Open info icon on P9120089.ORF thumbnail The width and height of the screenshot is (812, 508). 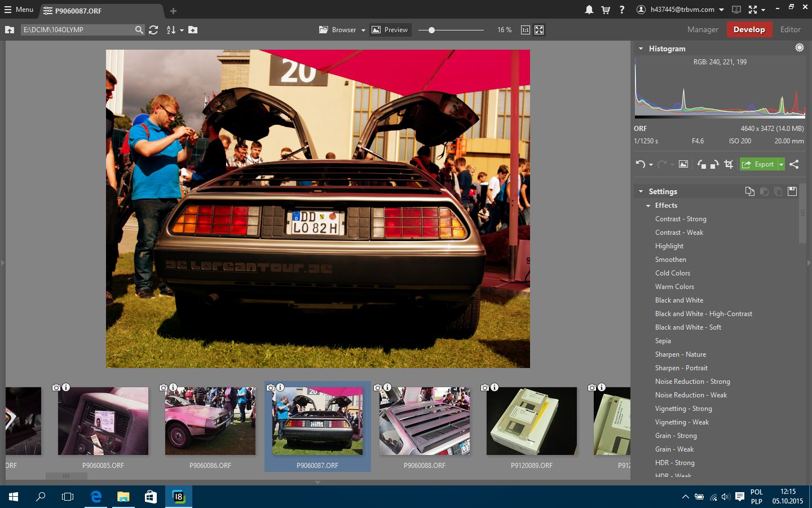click(x=495, y=387)
